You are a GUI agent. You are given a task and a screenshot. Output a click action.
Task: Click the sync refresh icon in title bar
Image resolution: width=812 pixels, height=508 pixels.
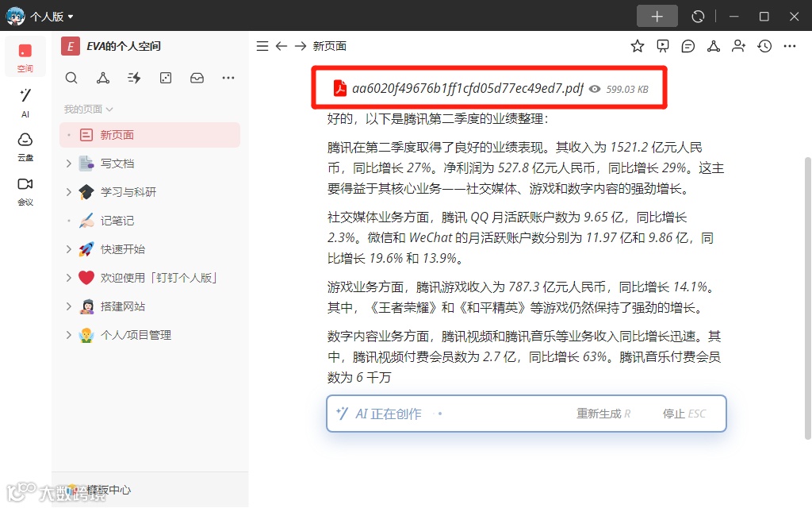click(698, 17)
